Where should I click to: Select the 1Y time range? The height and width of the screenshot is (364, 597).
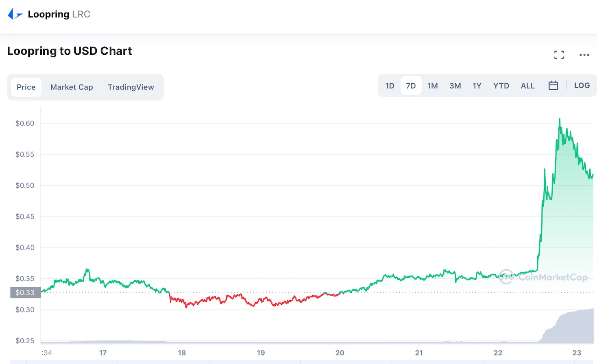pyautogui.click(x=477, y=86)
